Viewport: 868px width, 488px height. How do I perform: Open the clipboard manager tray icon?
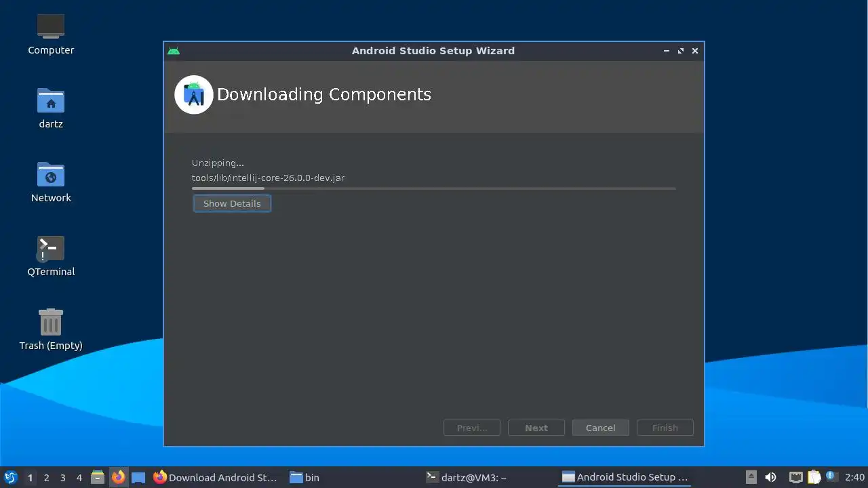(814, 477)
